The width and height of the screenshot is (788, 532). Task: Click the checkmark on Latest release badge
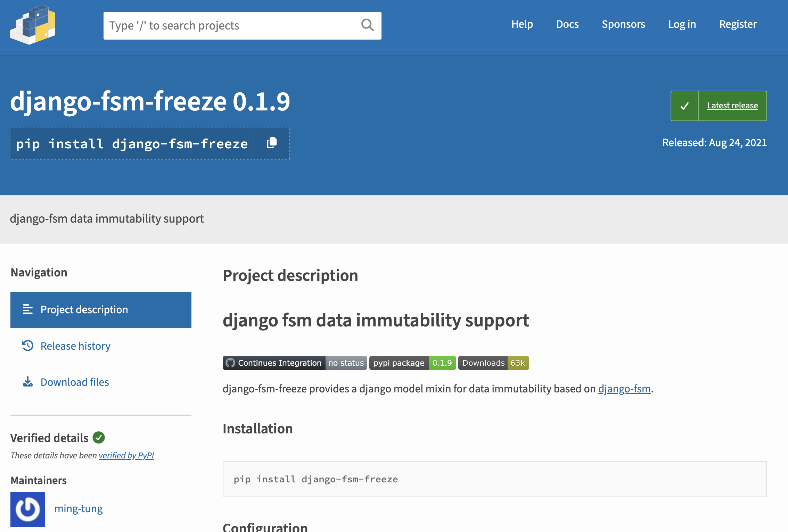[x=684, y=106]
